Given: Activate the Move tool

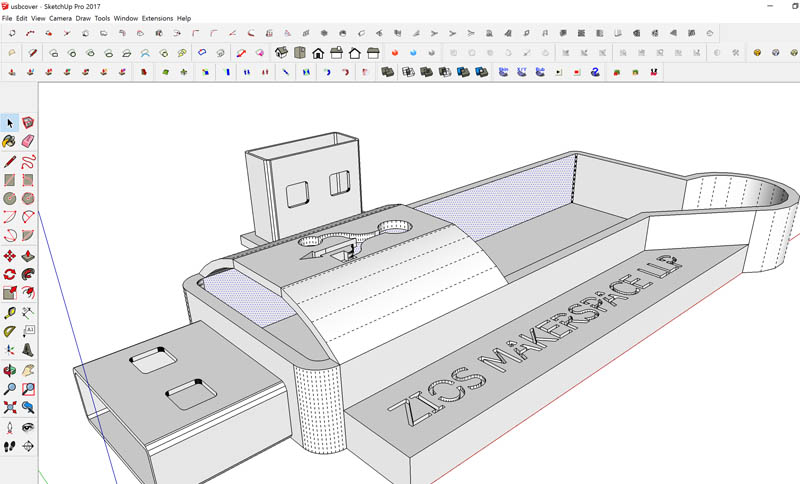Looking at the screenshot, I should tap(10, 256).
